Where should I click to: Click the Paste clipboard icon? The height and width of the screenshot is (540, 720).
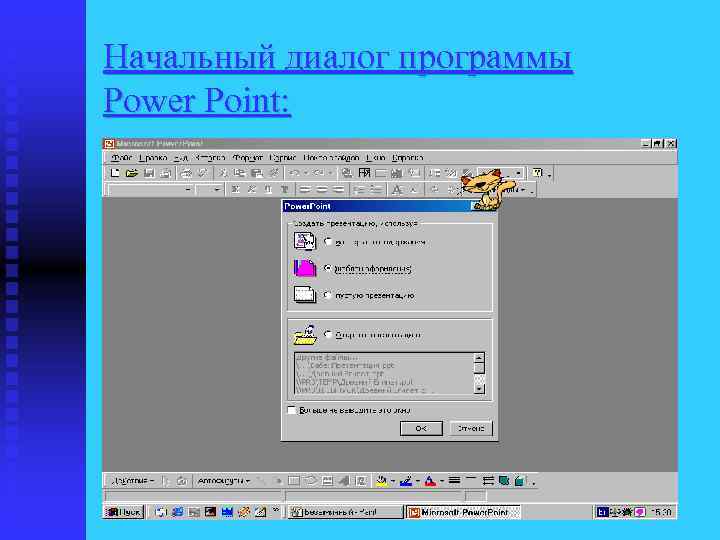click(x=257, y=173)
